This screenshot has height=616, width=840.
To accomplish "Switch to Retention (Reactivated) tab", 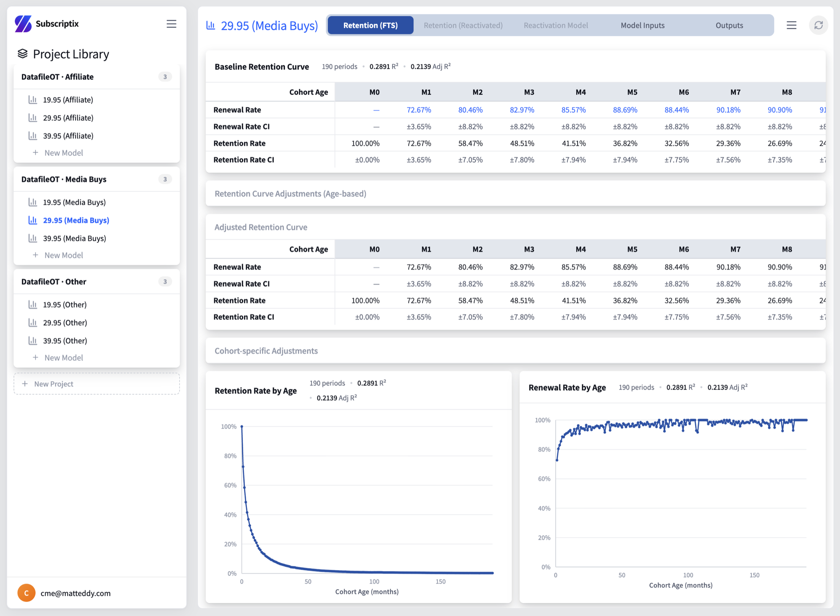I will (x=463, y=25).
